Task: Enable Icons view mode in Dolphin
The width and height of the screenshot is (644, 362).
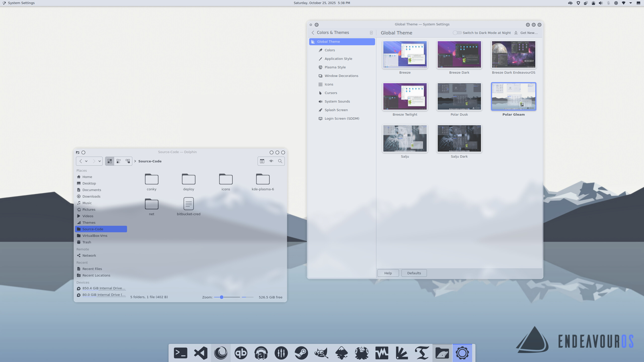Action: point(110,161)
